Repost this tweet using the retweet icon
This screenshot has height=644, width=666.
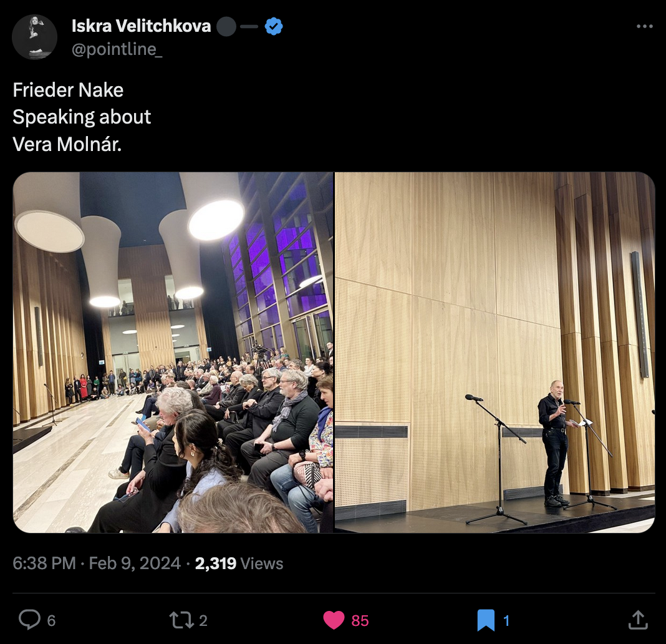(181, 620)
